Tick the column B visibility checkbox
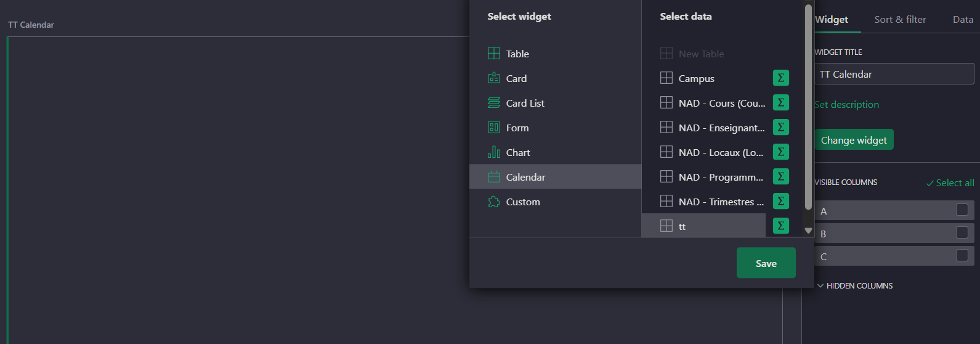The height and width of the screenshot is (344, 980). 962,233
